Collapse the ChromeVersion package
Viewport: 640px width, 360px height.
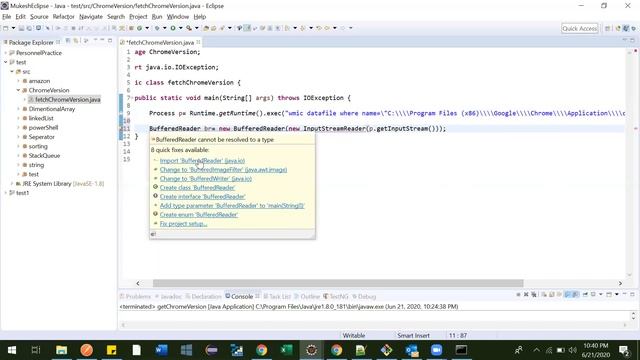[x=18, y=90]
